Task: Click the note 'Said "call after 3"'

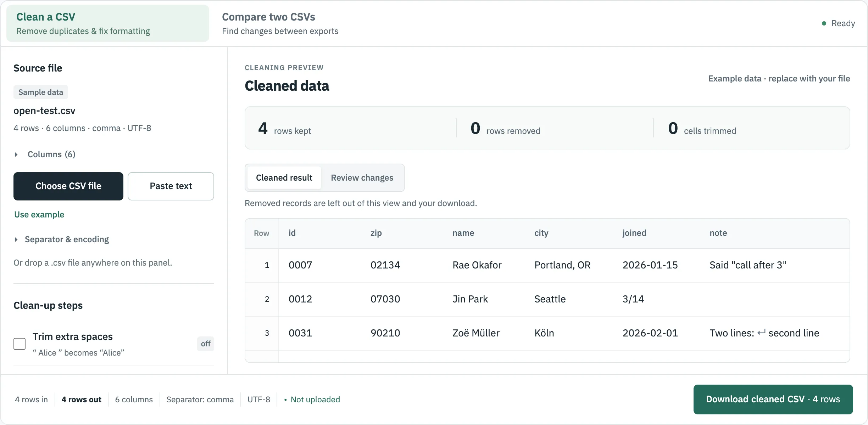Action: pos(748,265)
